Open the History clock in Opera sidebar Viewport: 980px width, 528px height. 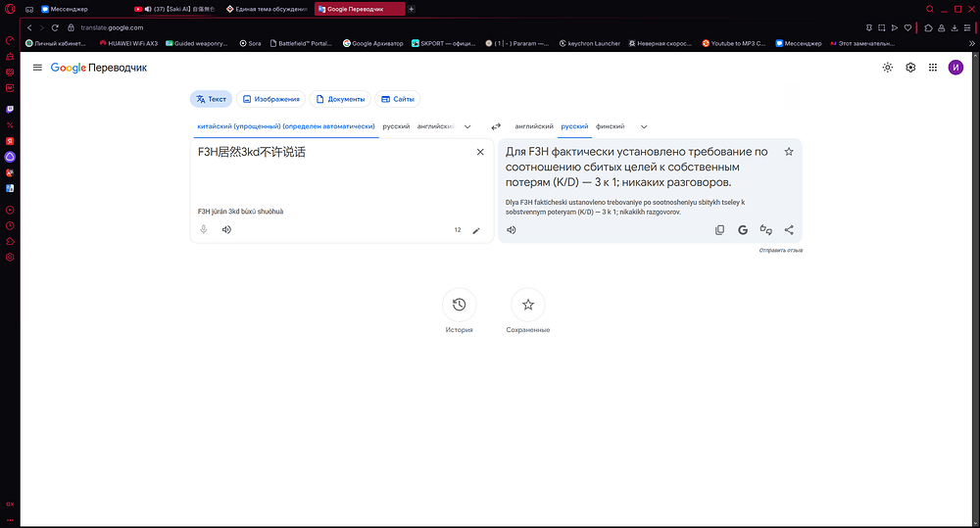[x=10, y=225]
